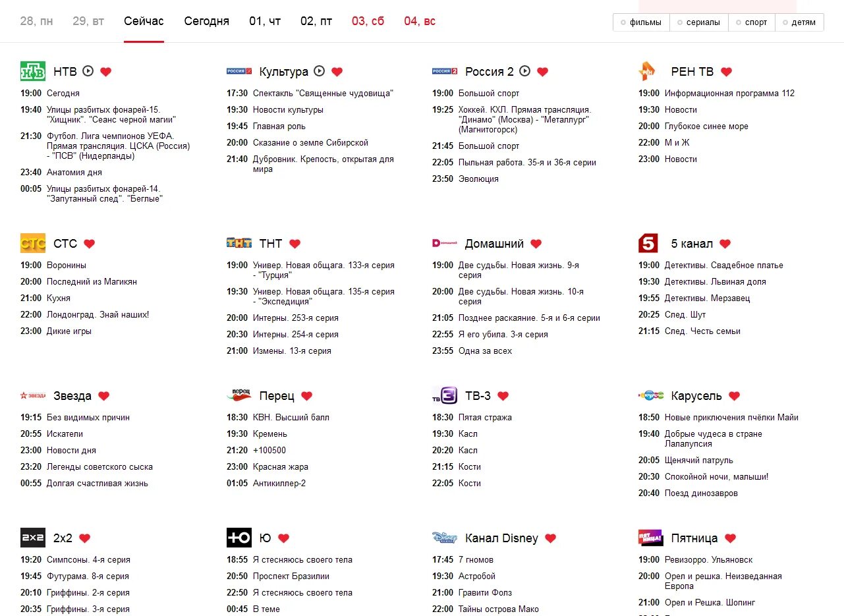Open the Карусель channel title link
This screenshot has height=616, width=844.
click(696, 396)
